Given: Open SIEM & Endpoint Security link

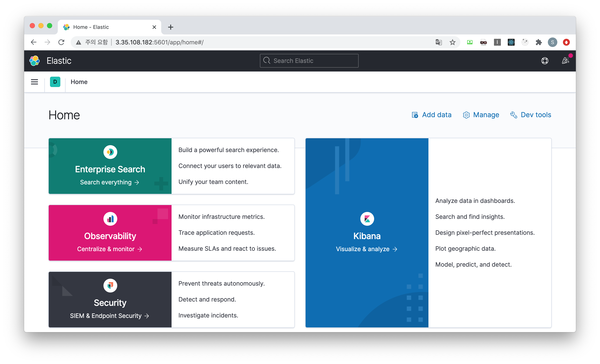Looking at the screenshot, I should (109, 316).
